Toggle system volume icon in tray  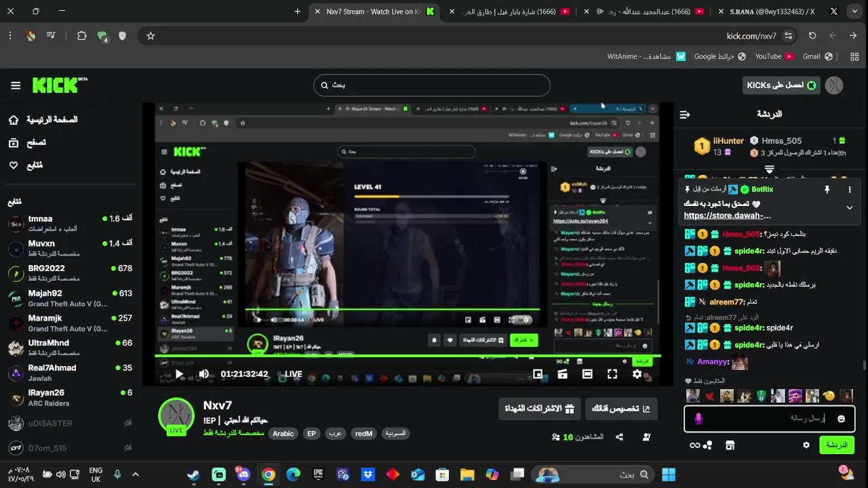pos(60,474)
